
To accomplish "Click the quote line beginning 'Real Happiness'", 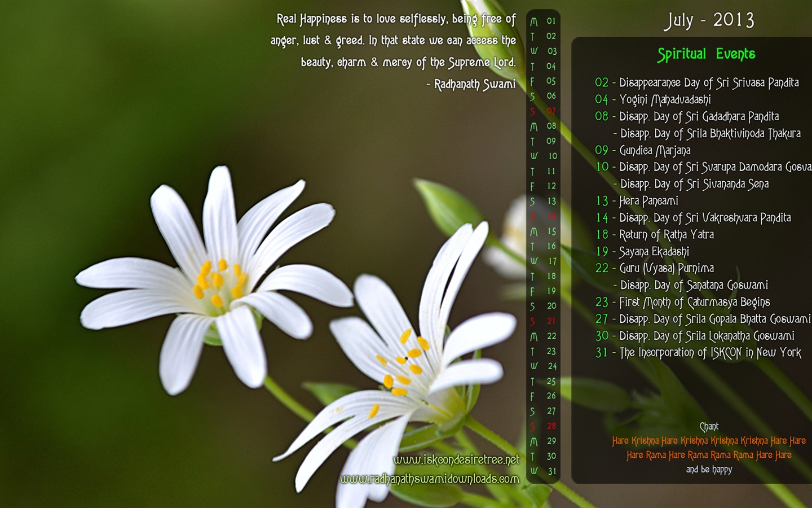I will [396, 20].
